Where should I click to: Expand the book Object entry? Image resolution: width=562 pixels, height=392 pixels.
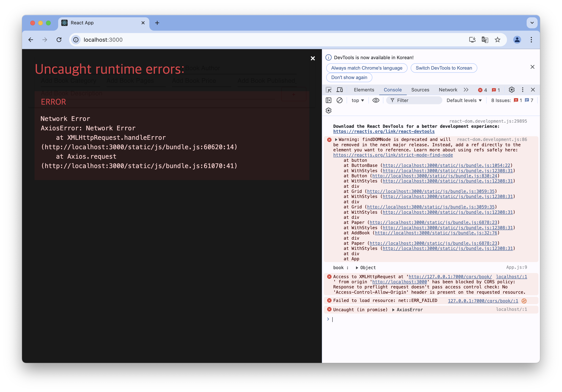click(357, 268)
